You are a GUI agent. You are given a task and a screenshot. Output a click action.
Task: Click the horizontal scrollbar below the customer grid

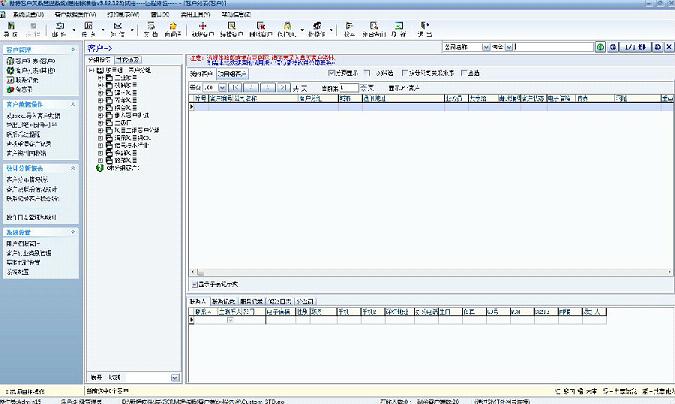point(430,272)
